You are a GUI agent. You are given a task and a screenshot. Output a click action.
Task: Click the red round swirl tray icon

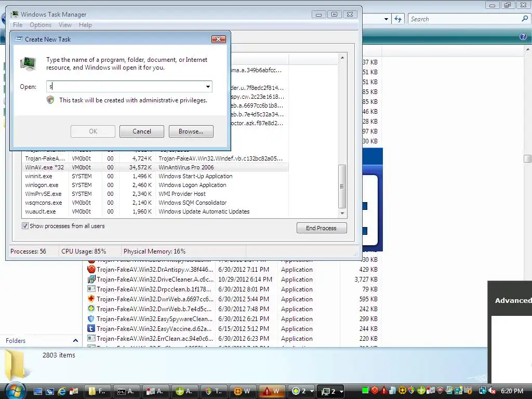(375, 390)
